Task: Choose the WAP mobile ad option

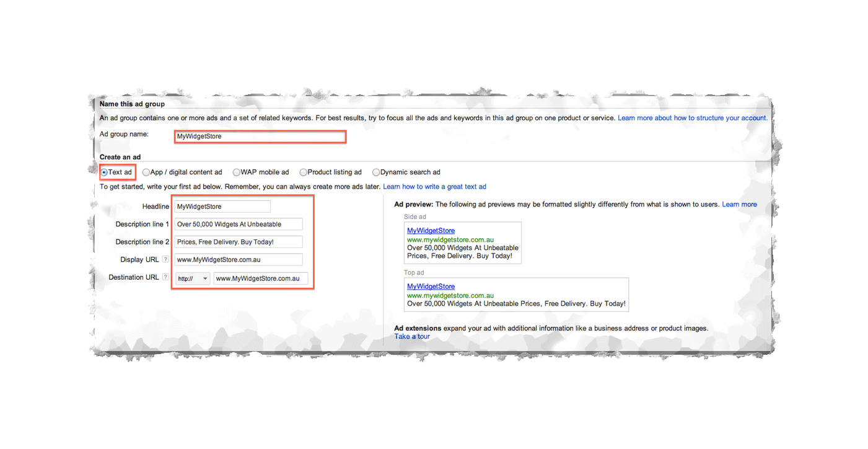Action: point(237,172)
